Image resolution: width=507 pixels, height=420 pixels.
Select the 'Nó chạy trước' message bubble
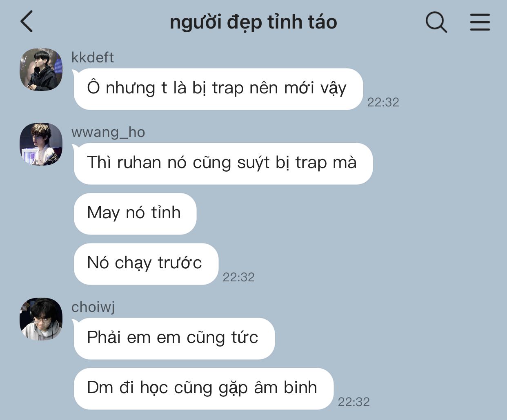click(146, 264)
